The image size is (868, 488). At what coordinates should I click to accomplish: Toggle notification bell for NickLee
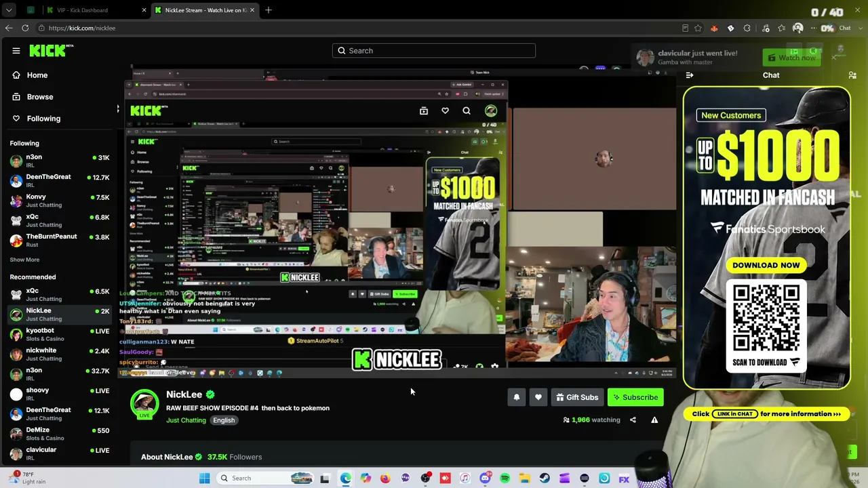click(x=517, y=398)
